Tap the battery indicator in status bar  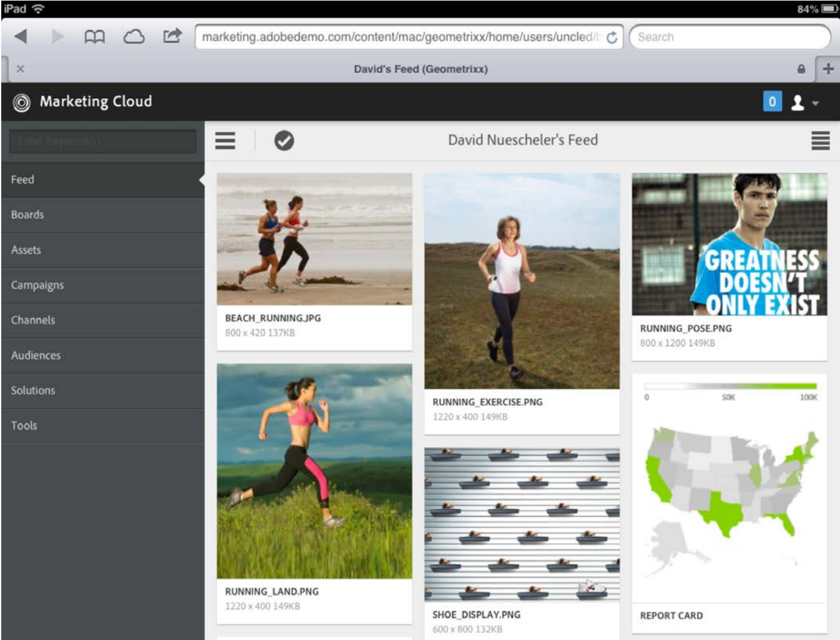(831, 9)
